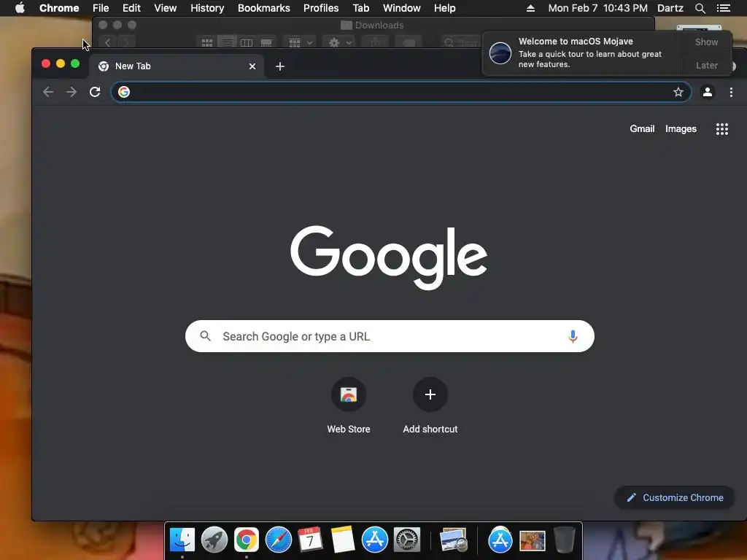Click the date and time in menu bar
The height and width of the screenshot is (560, 747).
click(x=598, y=8)
